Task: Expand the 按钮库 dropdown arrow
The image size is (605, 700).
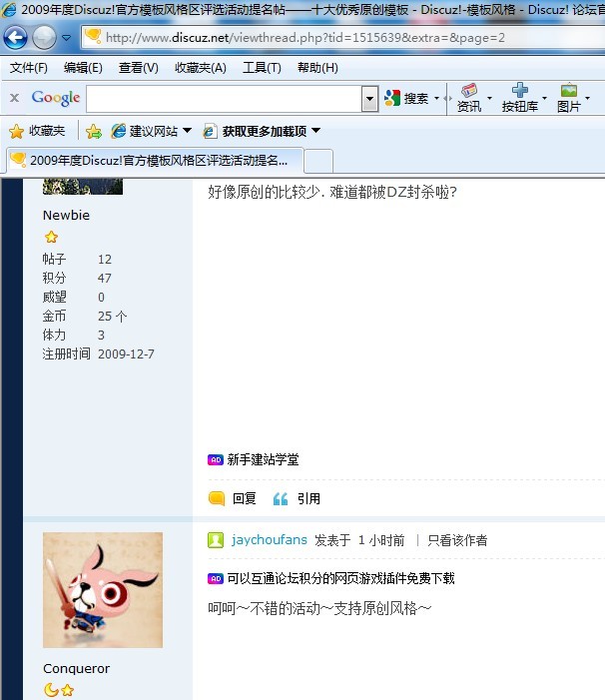Action: tap(544, 98)
